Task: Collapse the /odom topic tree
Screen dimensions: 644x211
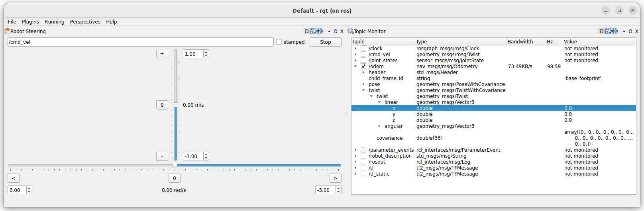Action: (355, 66)
